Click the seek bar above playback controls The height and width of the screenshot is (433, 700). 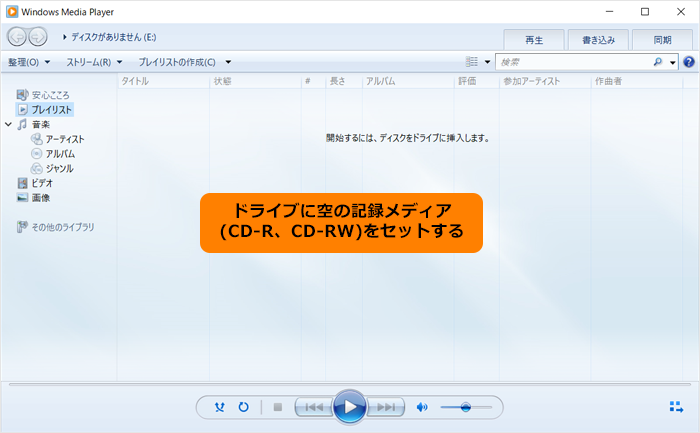click(x=350, y=384)
